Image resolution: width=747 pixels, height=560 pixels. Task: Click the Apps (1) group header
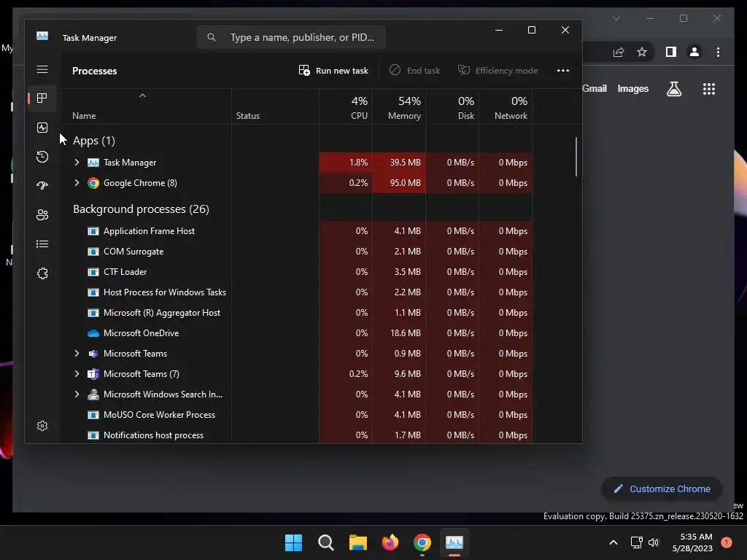(94, 141)
